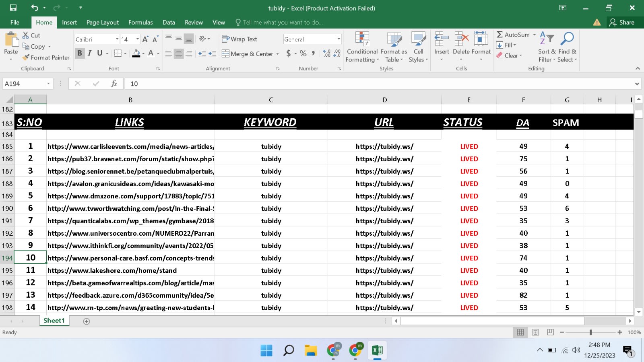This screenshot has height=362, width=644.
Task: Apply Percent Style icon
Action: coord(303,53)
